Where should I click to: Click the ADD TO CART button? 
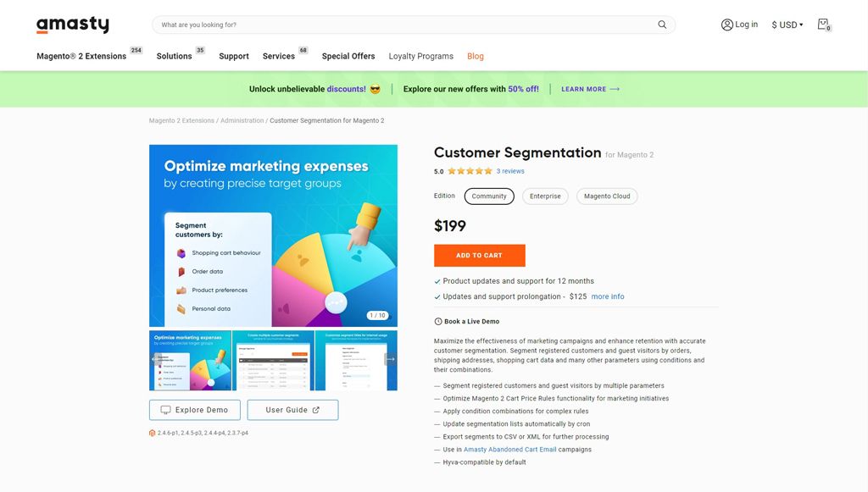479,255
